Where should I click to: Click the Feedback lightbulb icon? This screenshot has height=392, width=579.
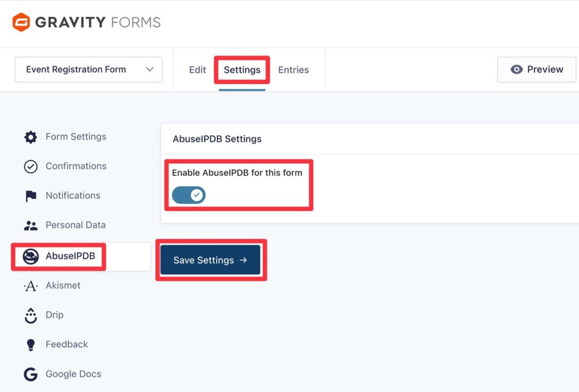point(31,345)
